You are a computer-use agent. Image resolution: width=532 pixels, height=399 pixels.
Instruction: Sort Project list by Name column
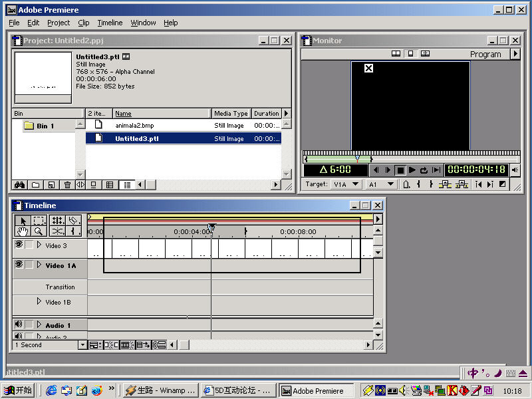(162, 113)
